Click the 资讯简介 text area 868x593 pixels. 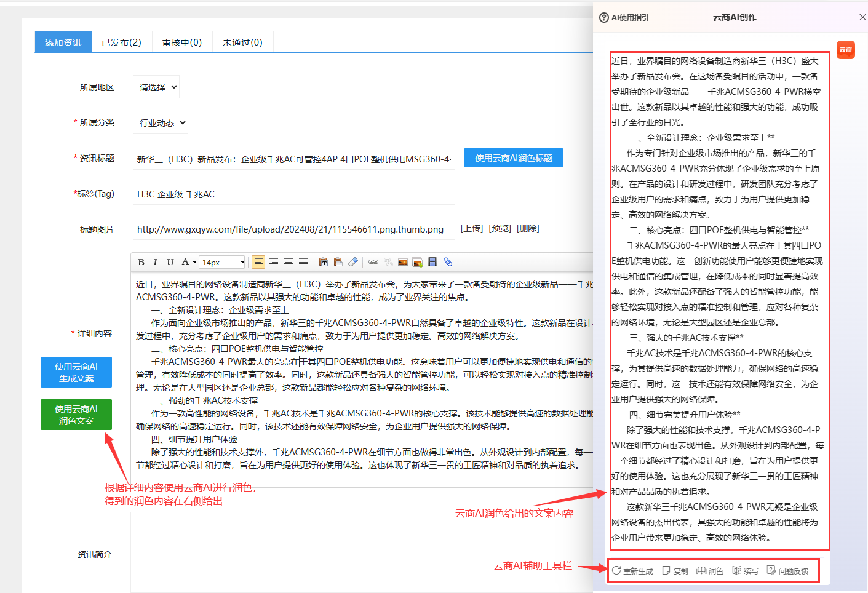[362, 552]
